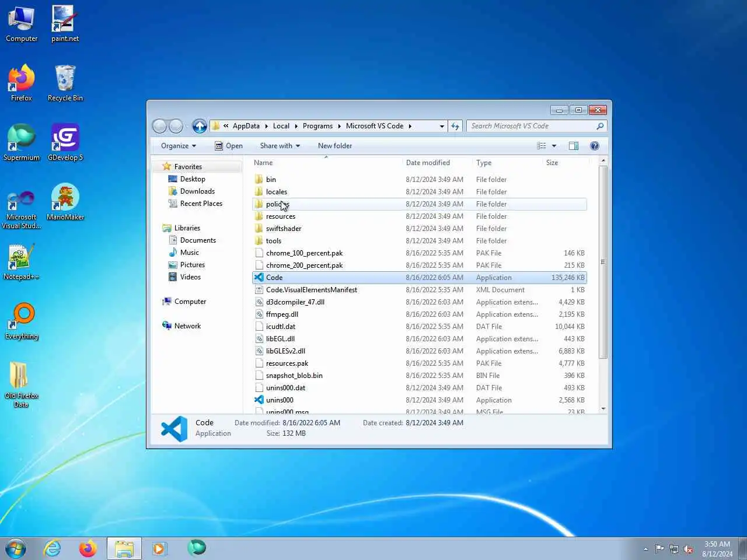Select the Old Firefox Data folder
The height and width of the screenshot is (560, 747).
coord(22,385)
